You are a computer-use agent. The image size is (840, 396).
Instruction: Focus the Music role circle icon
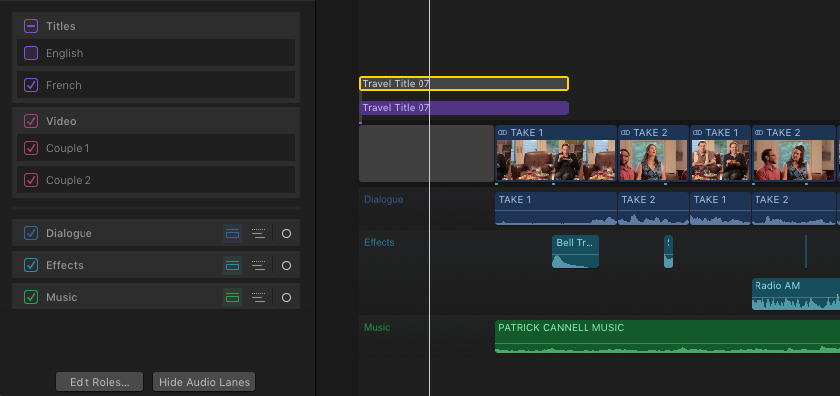coord(287,297)
